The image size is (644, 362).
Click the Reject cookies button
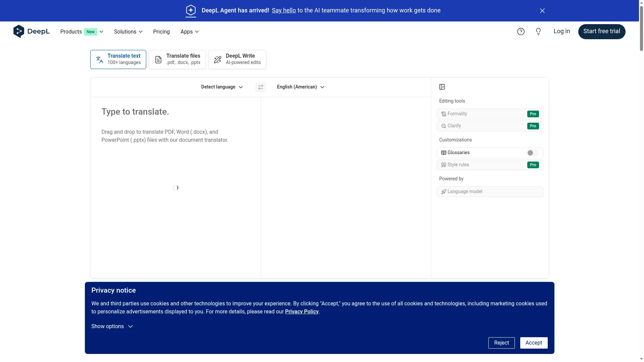click(501, 343)
